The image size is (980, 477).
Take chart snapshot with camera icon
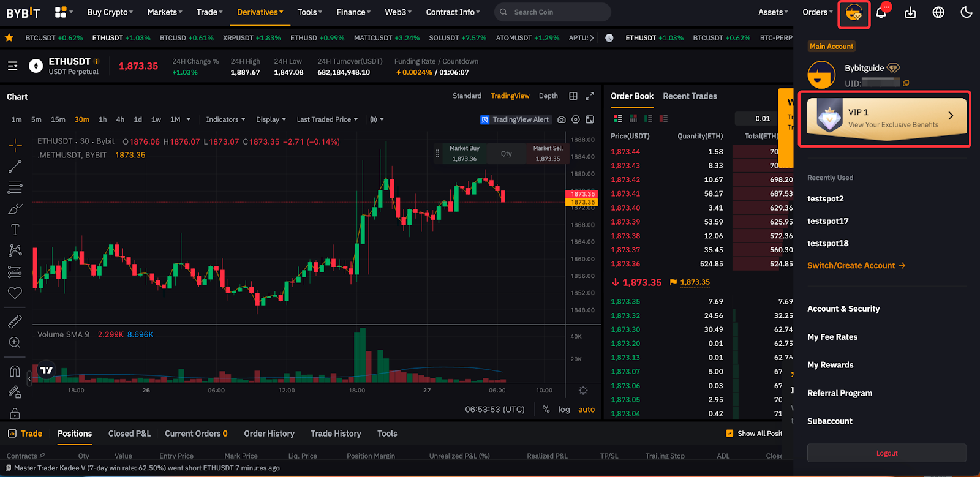click(x=562, y=120)
